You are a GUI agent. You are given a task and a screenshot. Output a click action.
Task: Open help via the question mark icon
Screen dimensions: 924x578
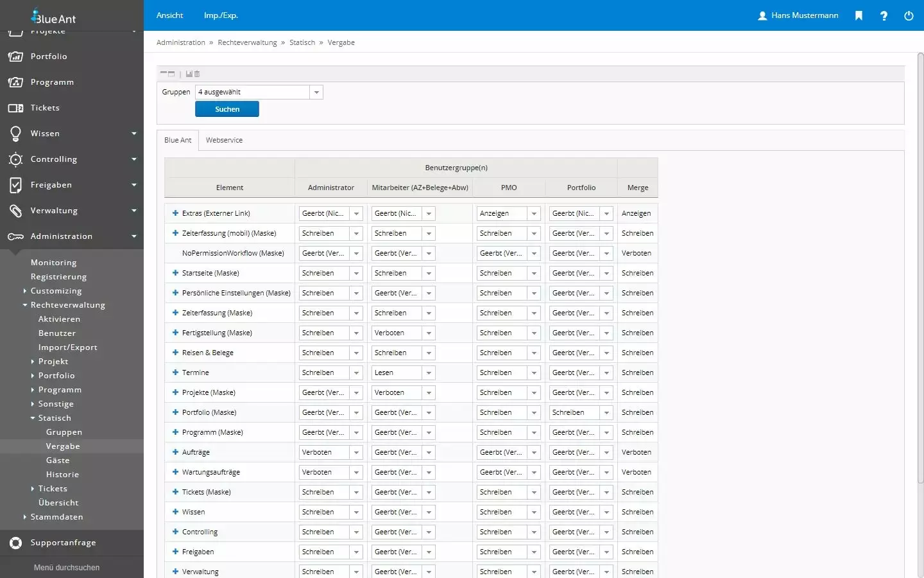(884, 15)
